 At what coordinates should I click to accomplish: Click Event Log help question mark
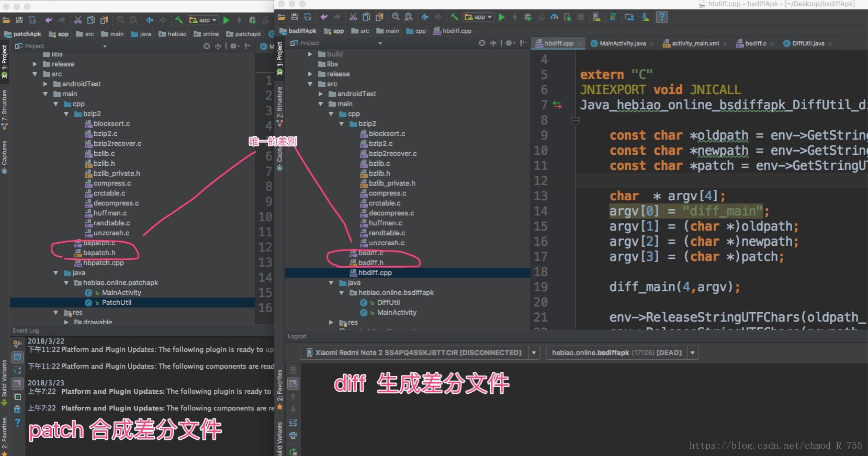point(17,423)
